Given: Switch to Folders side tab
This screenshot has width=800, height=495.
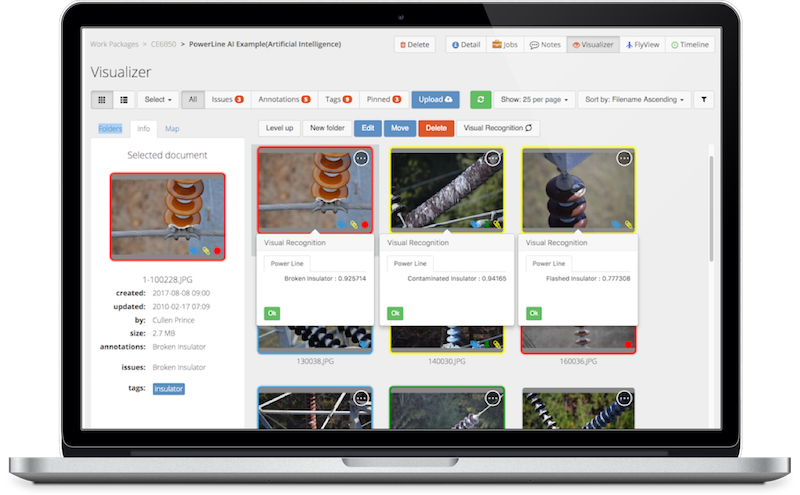Looking at the screenshot, I should [x=110, y=129].
